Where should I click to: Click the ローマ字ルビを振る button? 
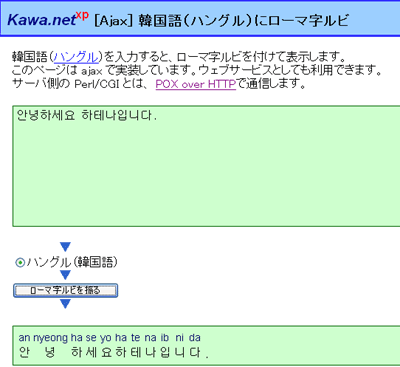point(65,290)
